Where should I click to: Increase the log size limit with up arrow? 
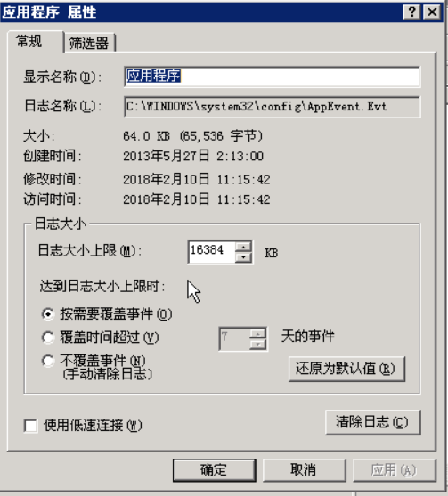243,247
